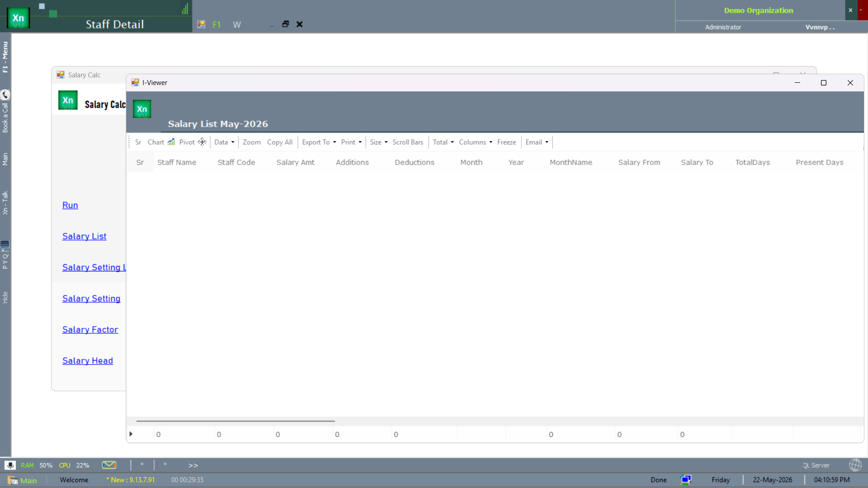Click the Administrator label
Image resolution: width=868 pixels, height=488 pixels.
click(723, 27)
